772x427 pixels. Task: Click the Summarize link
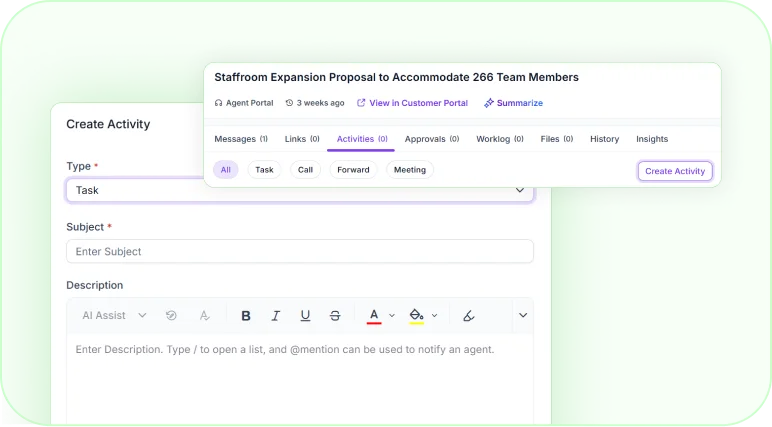[x=519, y=103]
